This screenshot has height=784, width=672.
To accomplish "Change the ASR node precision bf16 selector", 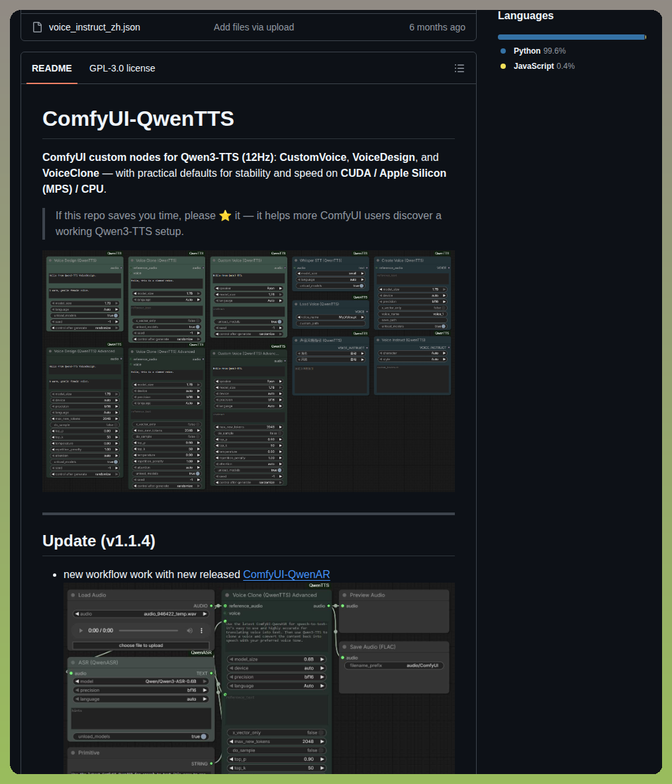I will coord(141,691).
